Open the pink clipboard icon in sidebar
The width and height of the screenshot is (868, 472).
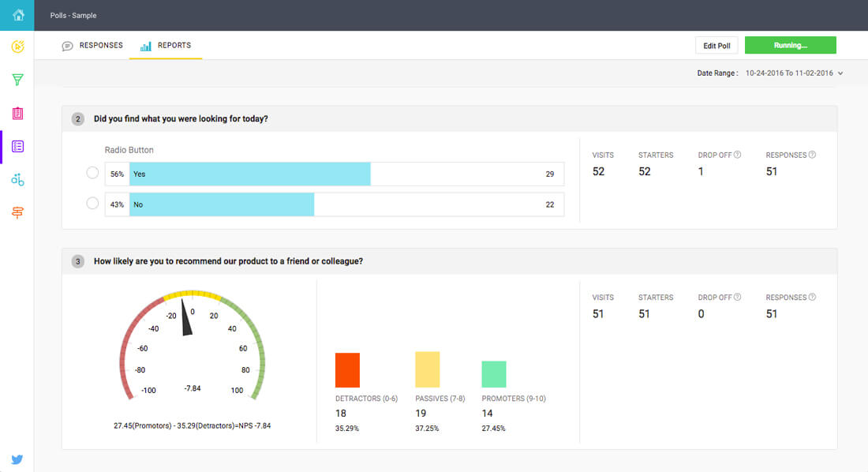tap(17, 114)
